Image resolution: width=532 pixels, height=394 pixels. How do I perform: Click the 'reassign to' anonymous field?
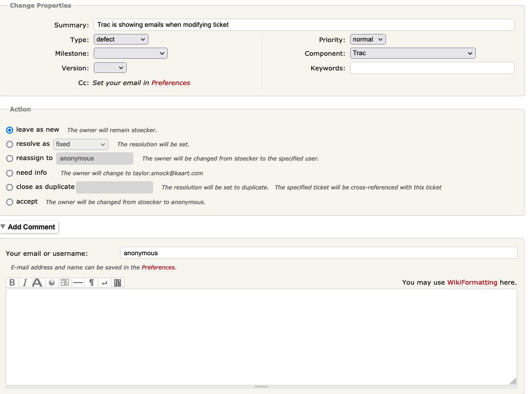[x=95, y=159]
